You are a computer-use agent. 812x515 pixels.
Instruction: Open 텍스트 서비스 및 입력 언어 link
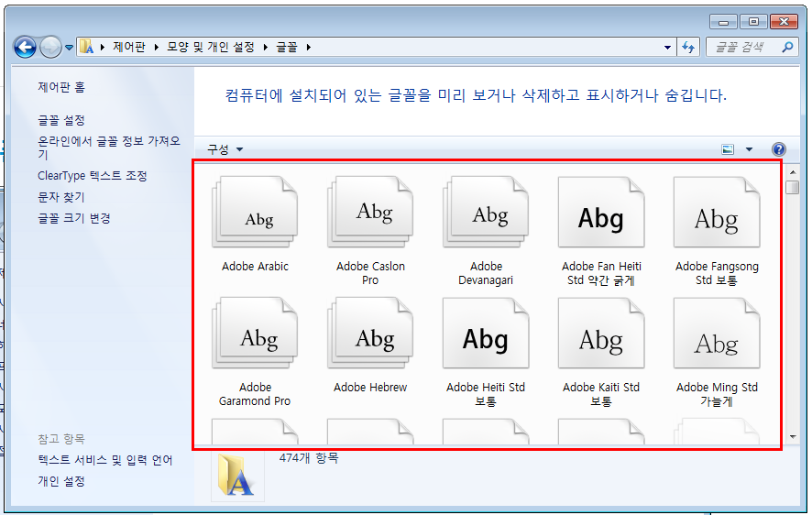(x=104, y=460)
